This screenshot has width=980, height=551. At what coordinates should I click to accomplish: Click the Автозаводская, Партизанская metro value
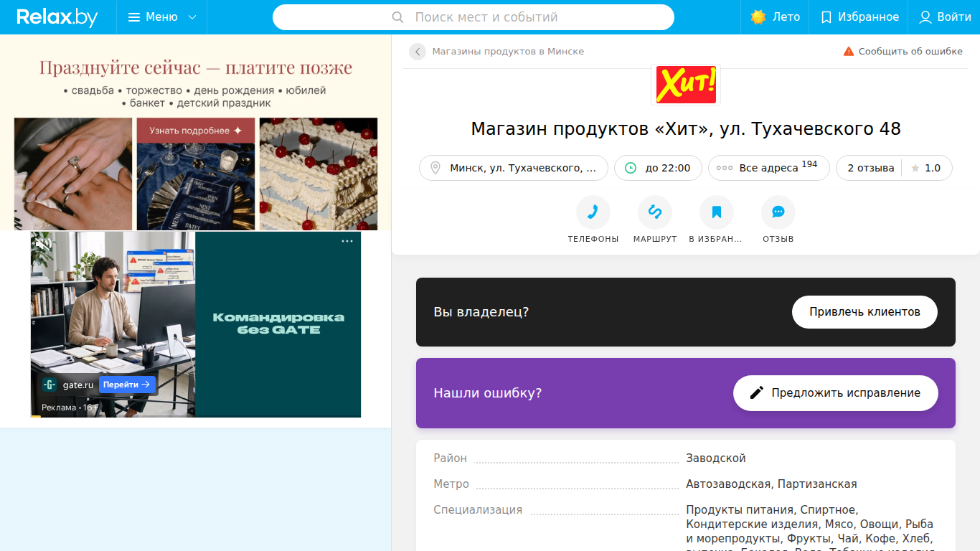coord(771,484)
